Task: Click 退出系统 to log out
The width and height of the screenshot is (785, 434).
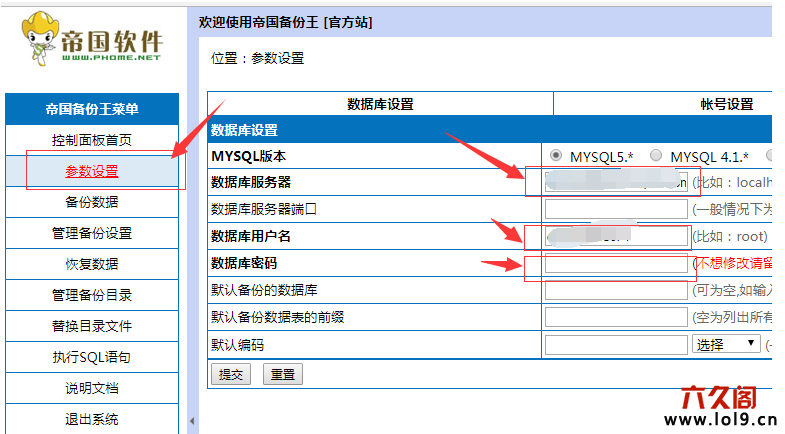Action: coord(92,419)
